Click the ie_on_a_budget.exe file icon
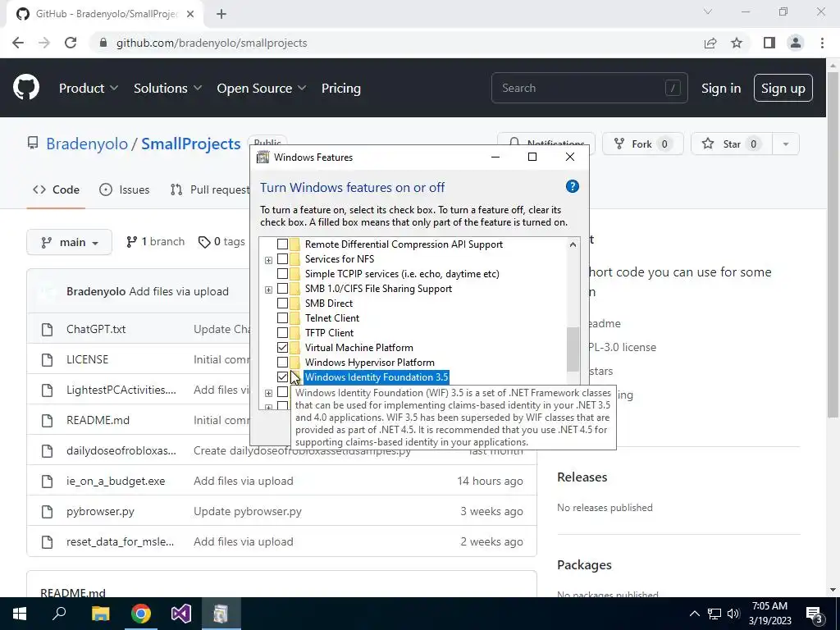840x630 pixels. (x=47, y=481)
